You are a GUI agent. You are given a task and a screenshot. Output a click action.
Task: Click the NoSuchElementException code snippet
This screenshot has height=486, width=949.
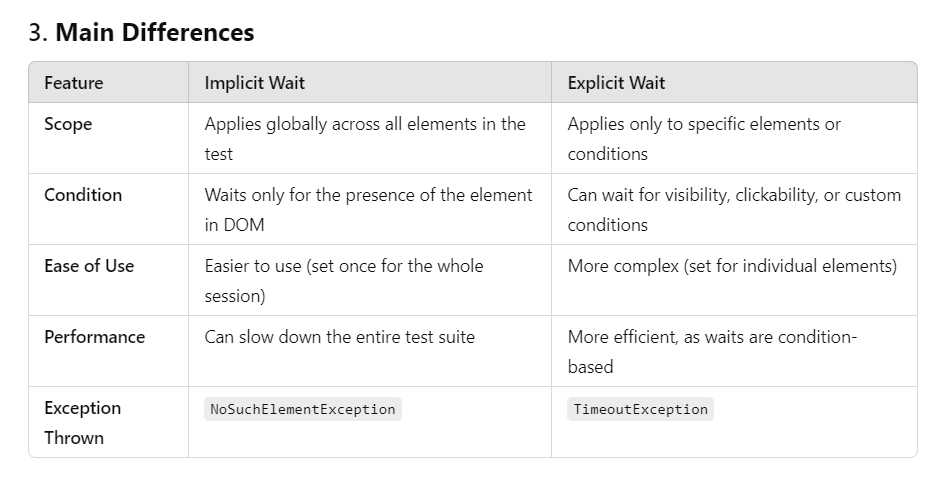303,409
